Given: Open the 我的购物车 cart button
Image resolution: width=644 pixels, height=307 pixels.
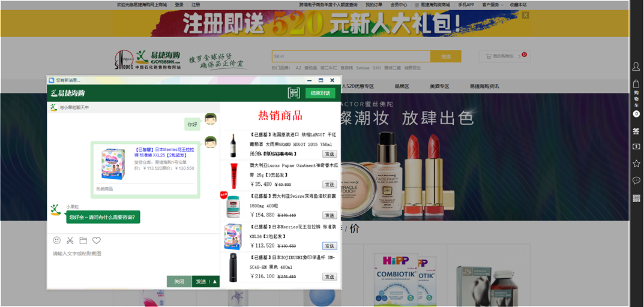Looking at the screenshot, I should (504, 56).
